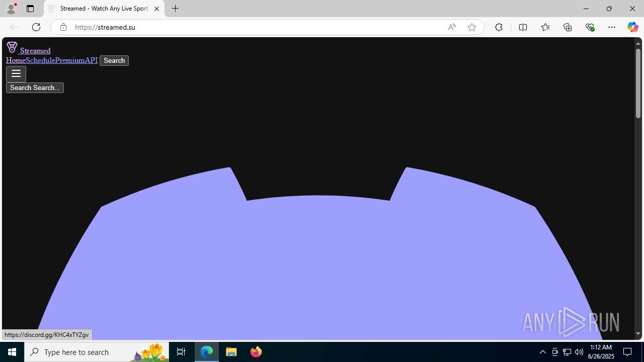
Task: Show hidden tray icons
Action: pyautogui.click(x=542, y=352)
